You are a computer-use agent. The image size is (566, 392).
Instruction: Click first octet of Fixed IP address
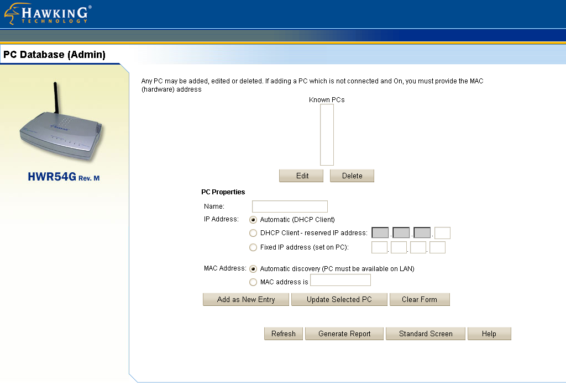tap(379, 247)
